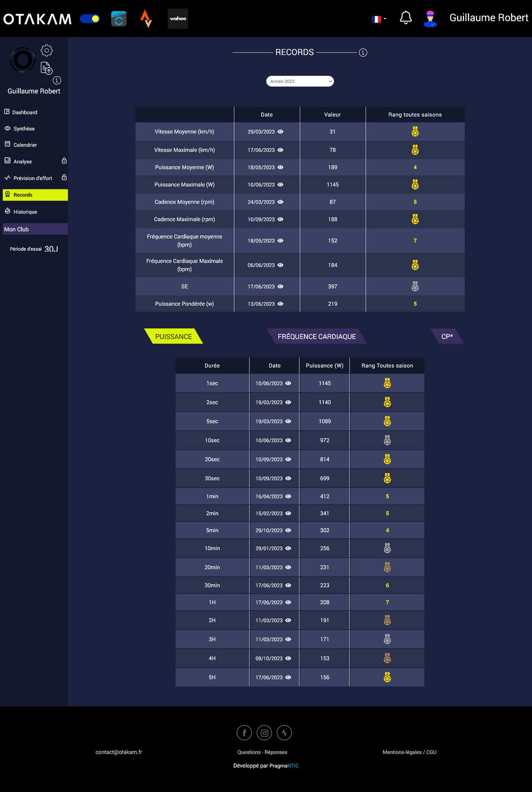
Task: Click the bronze medal in 4H row
Action: click(387, 658)
